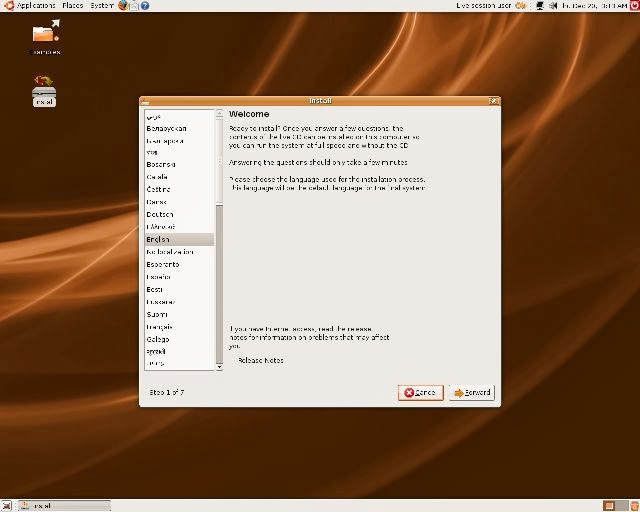The image size is (640, 512).
Task: Switch to the first workspace in switcher
Action: [x=609, y=505]
